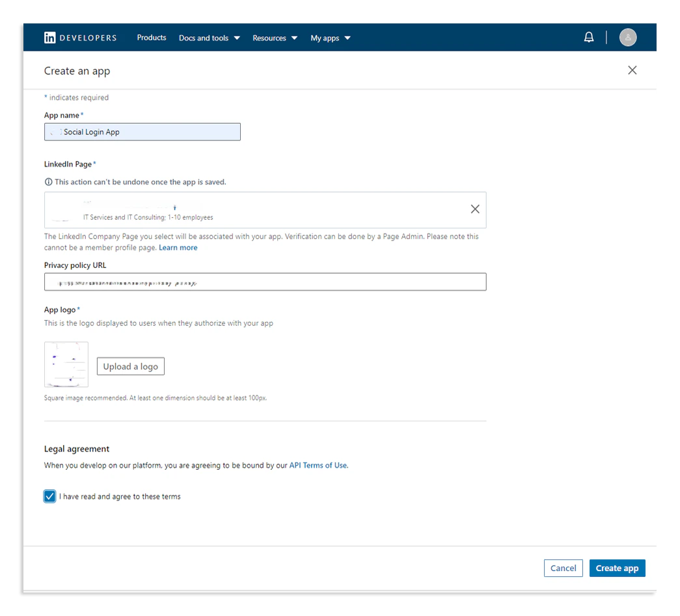Click inside the App name field
Screen dimensions: 680x616
coord(142,131)
